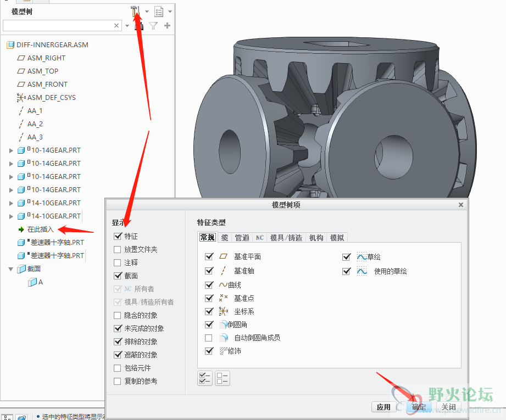Select the 在此插入 insert marker

[x=40, y=229]
